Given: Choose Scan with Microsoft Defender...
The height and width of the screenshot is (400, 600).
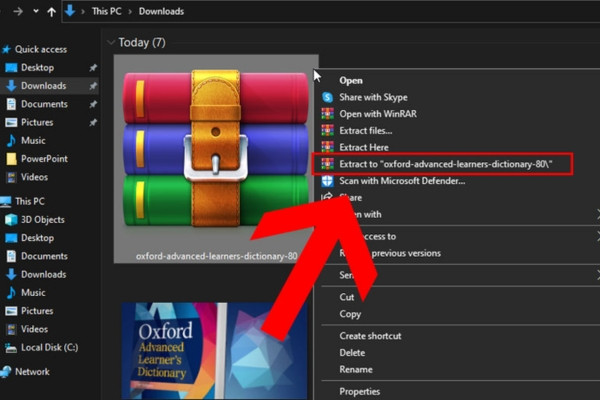Looking at the screenshot, I should [402, 181].
